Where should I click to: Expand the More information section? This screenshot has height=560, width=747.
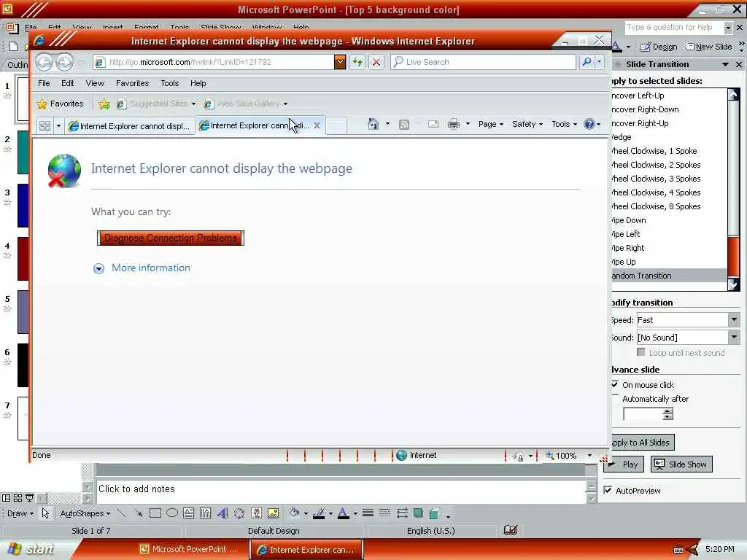[142, 268]
